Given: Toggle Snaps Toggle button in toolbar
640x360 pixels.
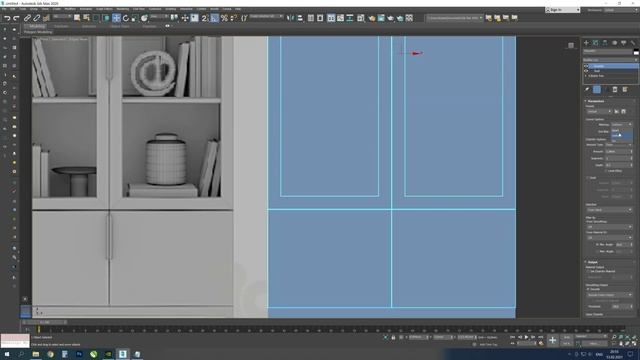Looking at the screenshot, I should (x=205, y=18).
